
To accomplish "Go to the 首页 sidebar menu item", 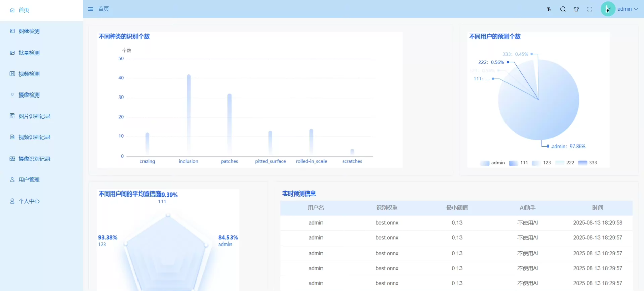I will point(41,10).
